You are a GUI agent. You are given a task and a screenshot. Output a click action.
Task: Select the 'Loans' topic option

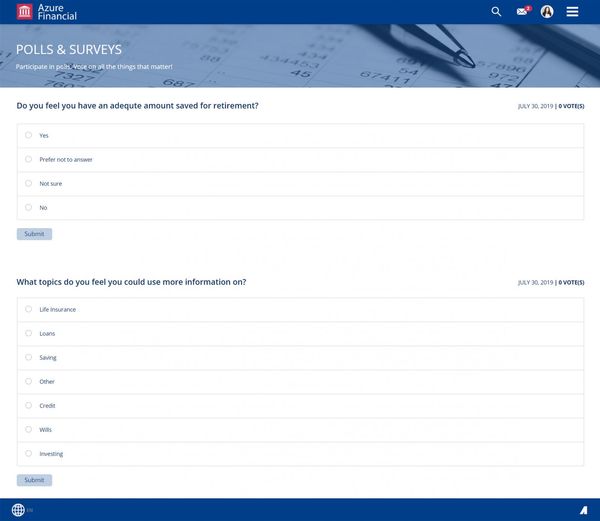(29, 333)
